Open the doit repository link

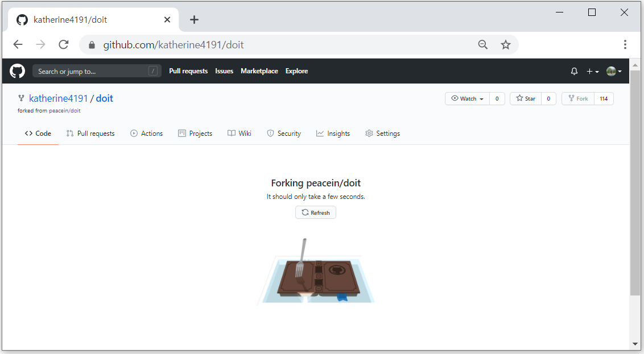104,98
